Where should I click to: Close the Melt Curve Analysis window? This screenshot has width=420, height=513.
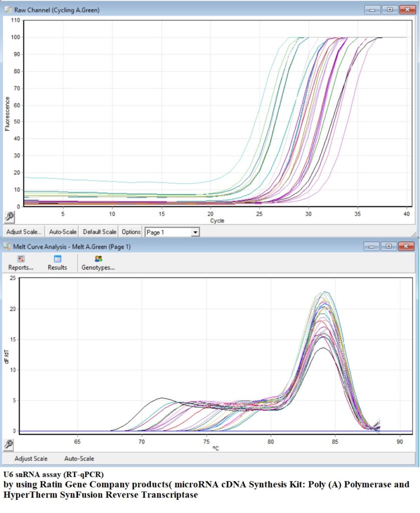(406, 246)
